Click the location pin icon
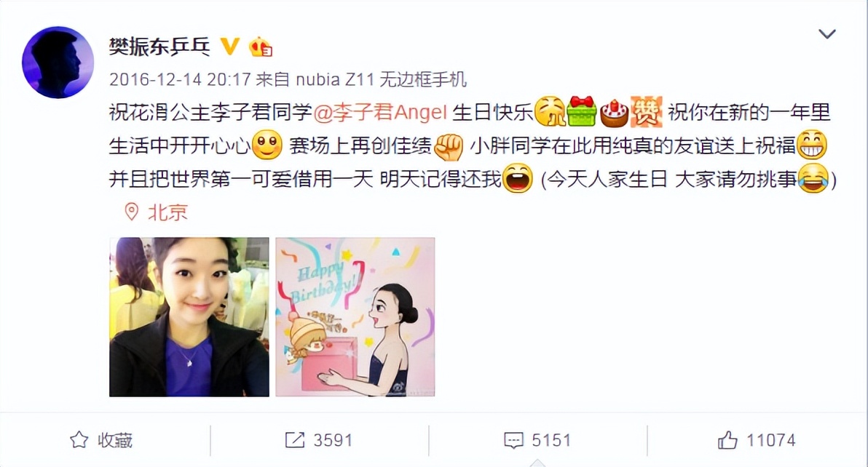 point(131,212)
